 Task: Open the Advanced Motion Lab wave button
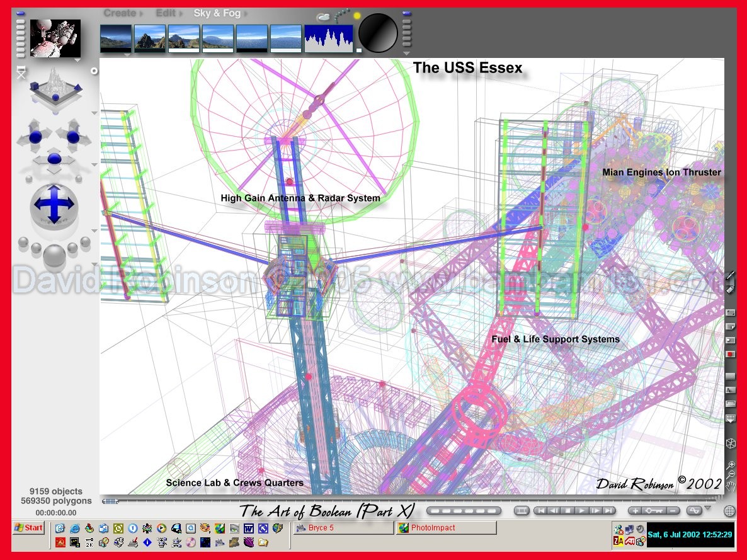tap(695, 510)
